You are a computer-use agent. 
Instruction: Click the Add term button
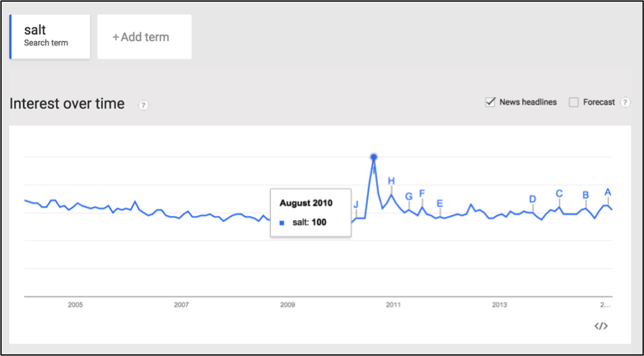tap(145, 37)
